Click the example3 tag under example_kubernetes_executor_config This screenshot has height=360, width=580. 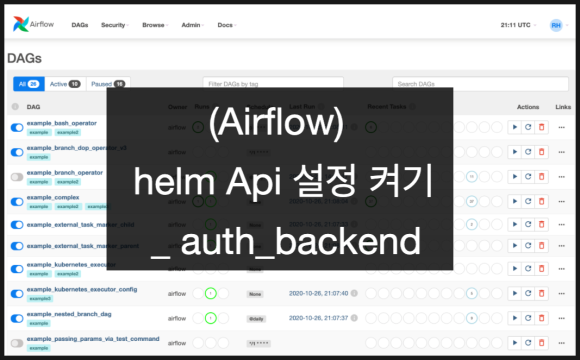click(40, 298)
